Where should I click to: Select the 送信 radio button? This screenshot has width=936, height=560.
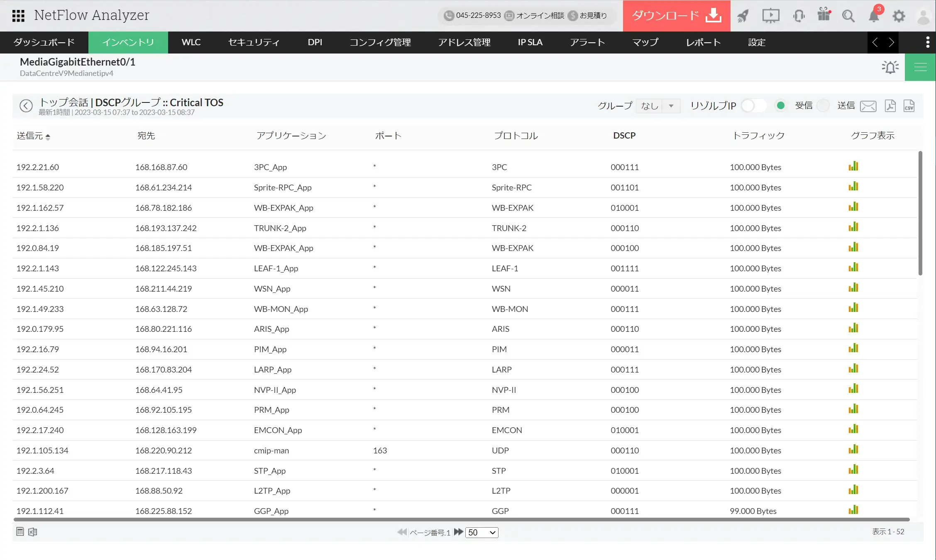(x=823, y=106)
